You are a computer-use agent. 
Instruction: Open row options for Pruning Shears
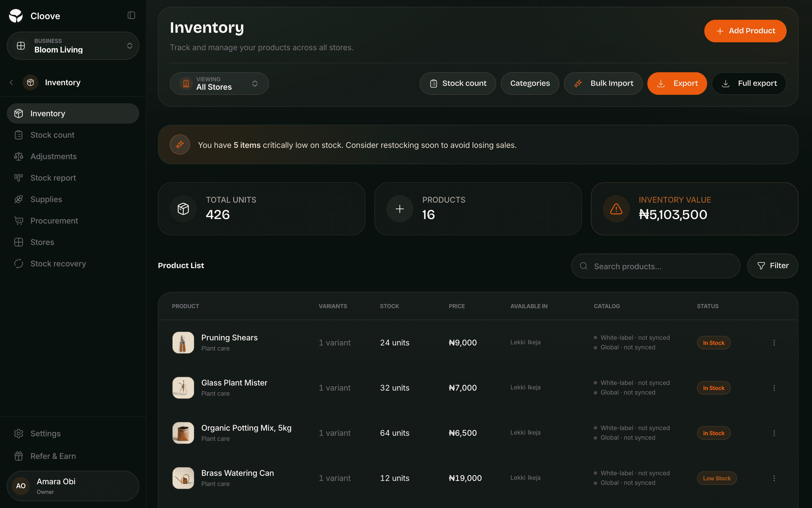[774, 343]
